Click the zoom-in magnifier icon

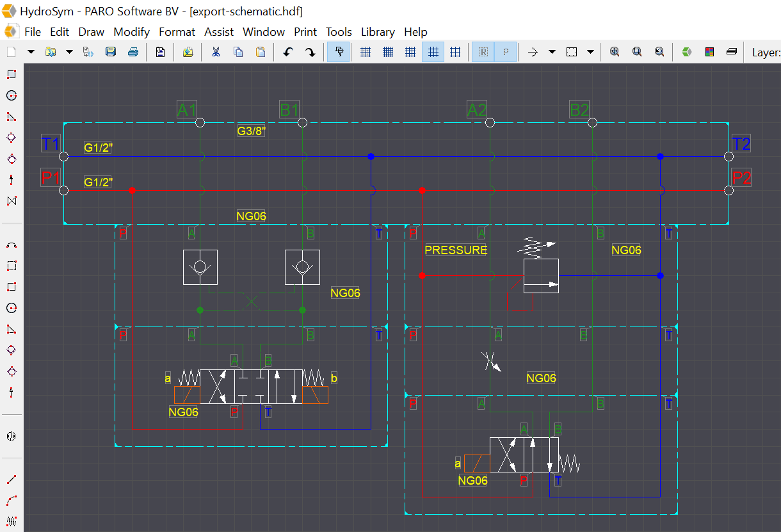tap(615, 52)
